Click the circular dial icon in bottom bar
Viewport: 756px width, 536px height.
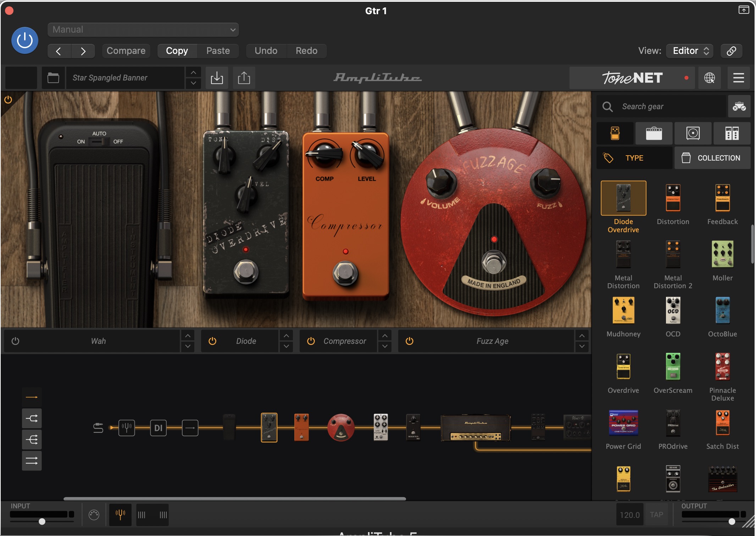pos(94,515)
